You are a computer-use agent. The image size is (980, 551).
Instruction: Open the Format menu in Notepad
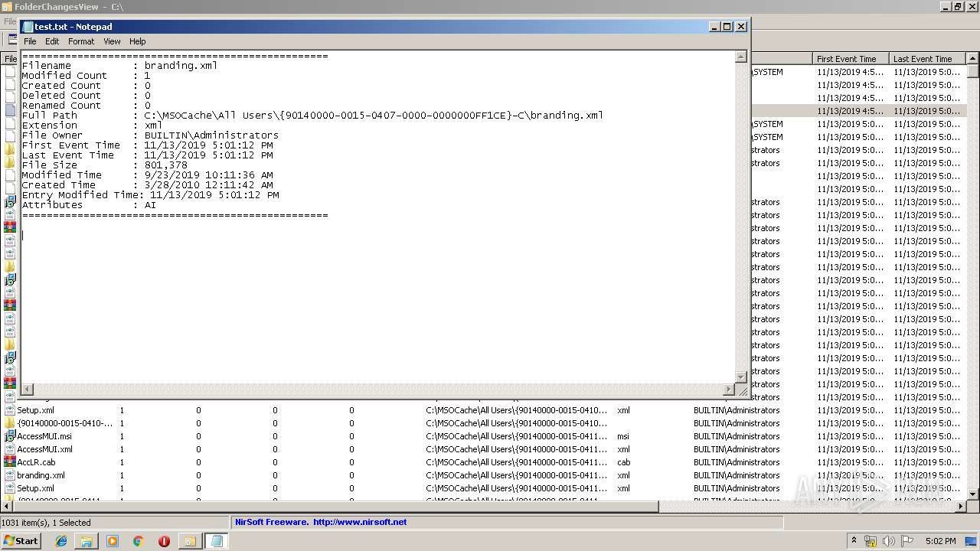click(x=81, y=41)
